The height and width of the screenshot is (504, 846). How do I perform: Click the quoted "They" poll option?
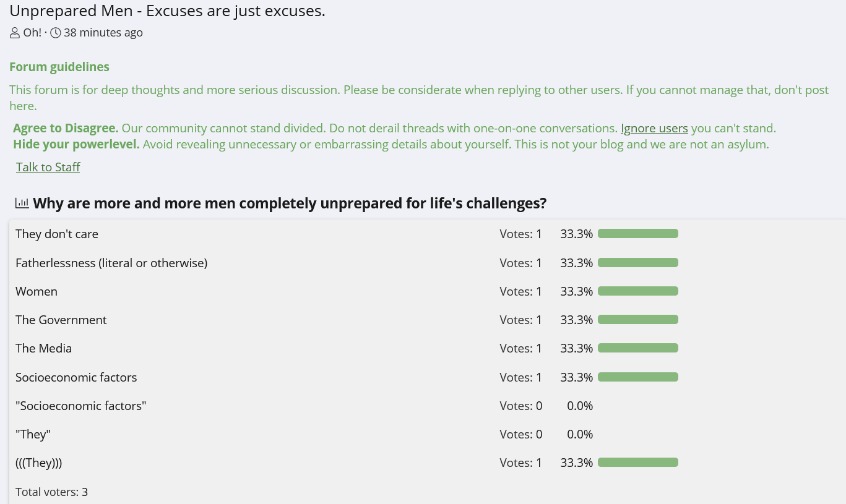[33, 434]
